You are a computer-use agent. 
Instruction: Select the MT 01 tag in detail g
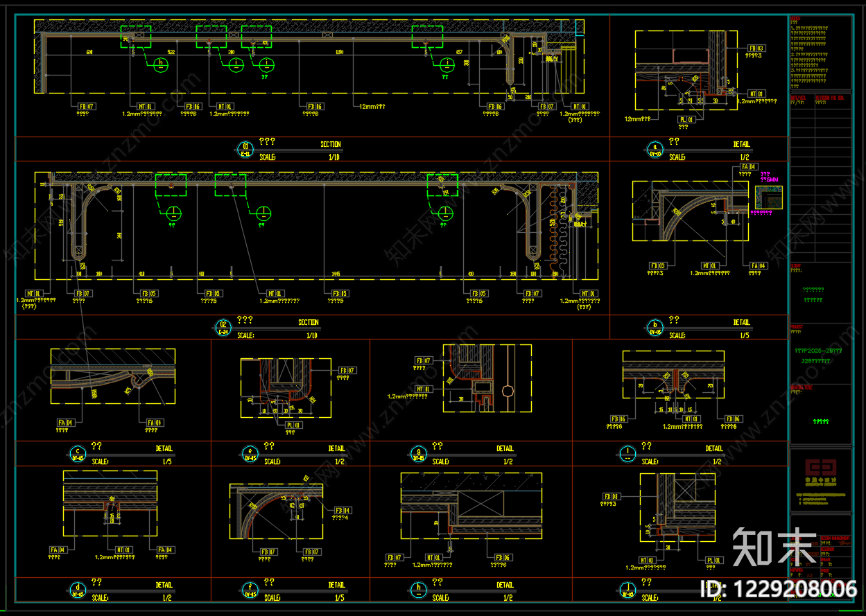coord(424,389)
